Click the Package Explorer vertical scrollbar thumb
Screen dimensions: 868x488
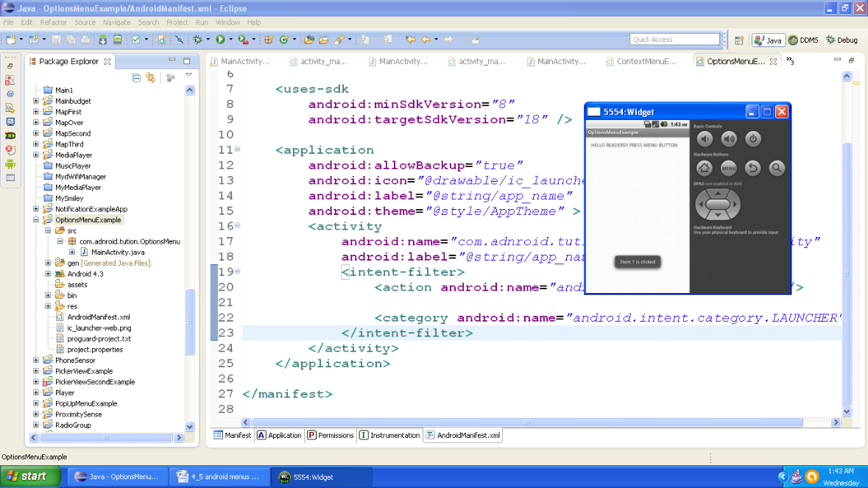click(x=190, y=321)
